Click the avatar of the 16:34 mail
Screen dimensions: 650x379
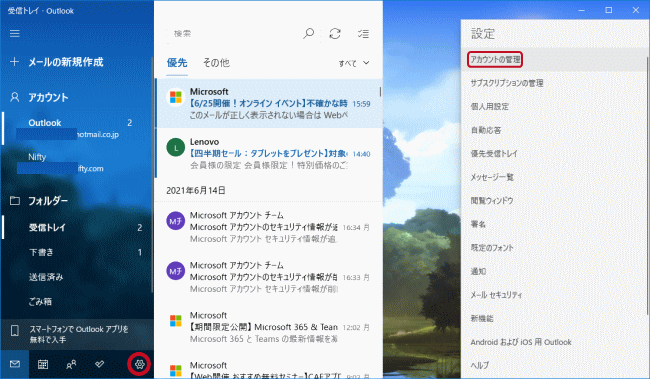pos(175,221)
